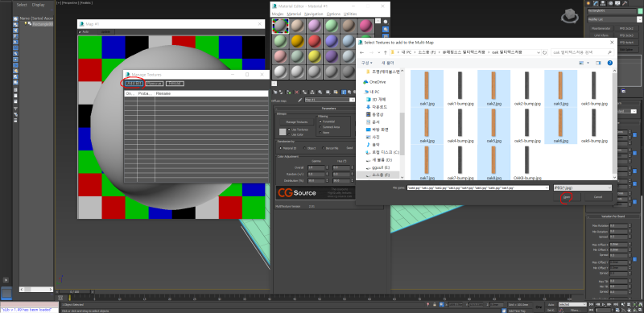Viewport: 644px width, 313px height.
Task: Click Cancel button in file dialog
Action: click(598, 197)
